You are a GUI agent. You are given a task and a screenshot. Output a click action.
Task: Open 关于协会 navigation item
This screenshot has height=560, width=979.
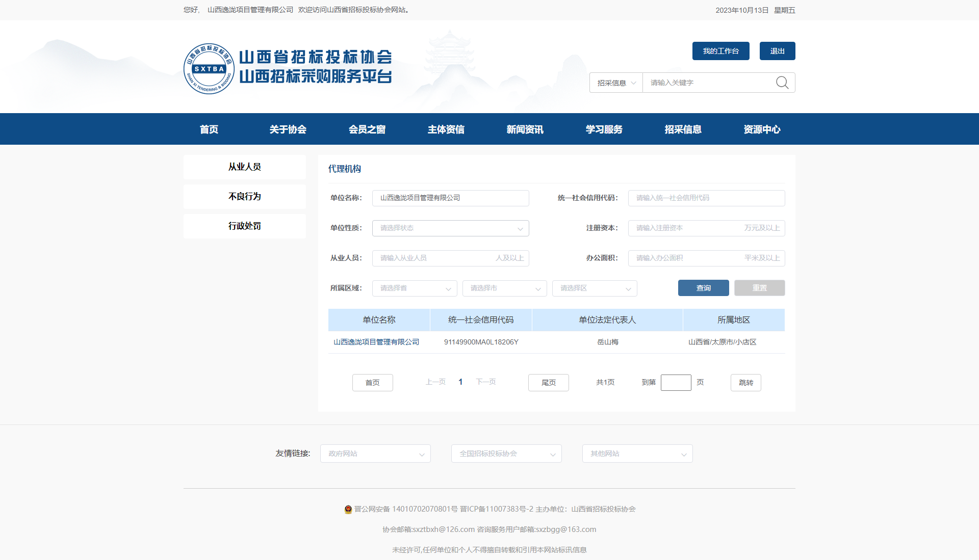click(288, 129)
